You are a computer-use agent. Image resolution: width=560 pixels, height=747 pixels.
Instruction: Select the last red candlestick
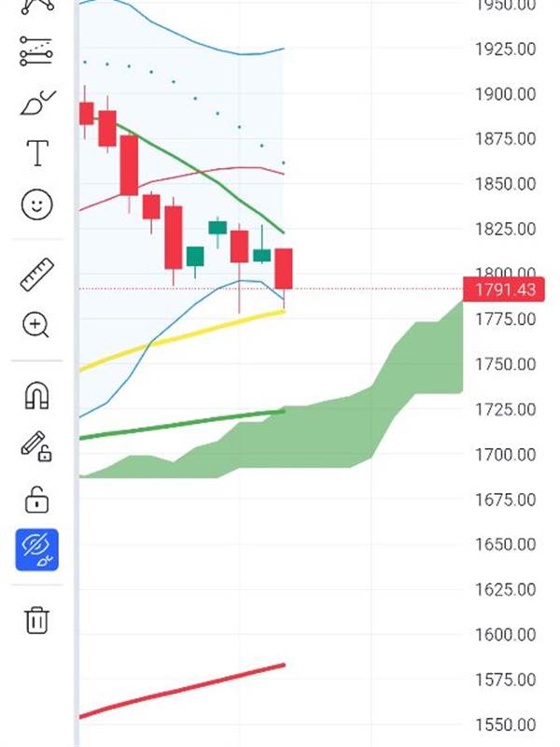[x=284, y=269]
